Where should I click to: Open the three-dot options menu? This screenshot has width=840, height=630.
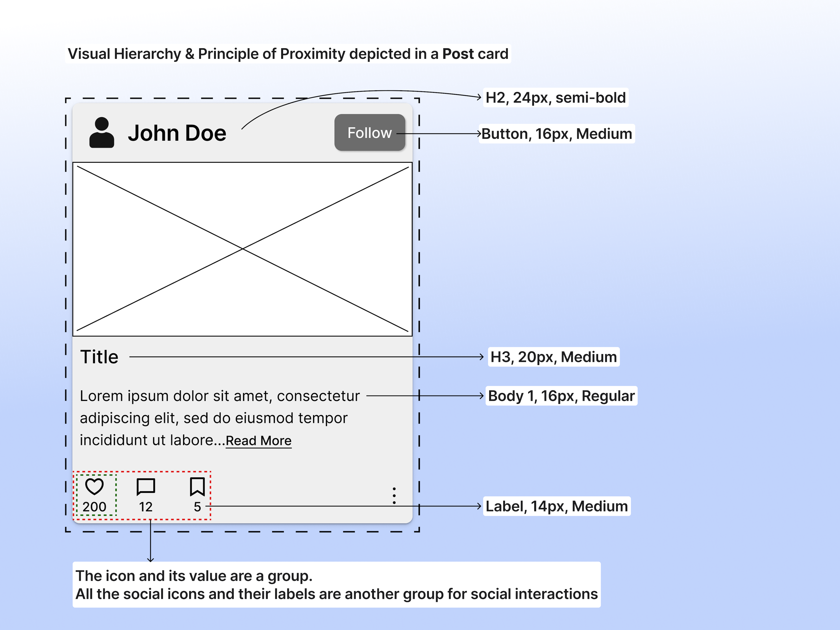(394, 496)
